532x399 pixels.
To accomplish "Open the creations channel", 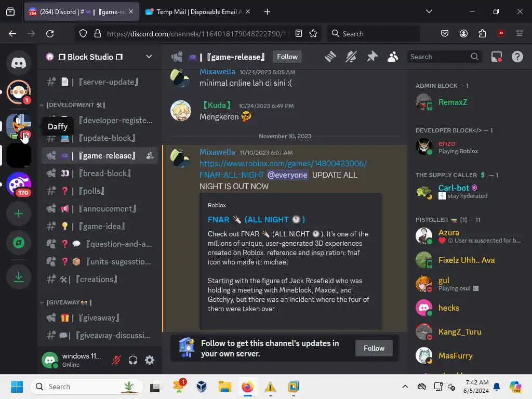I will (x=100, y=279).
